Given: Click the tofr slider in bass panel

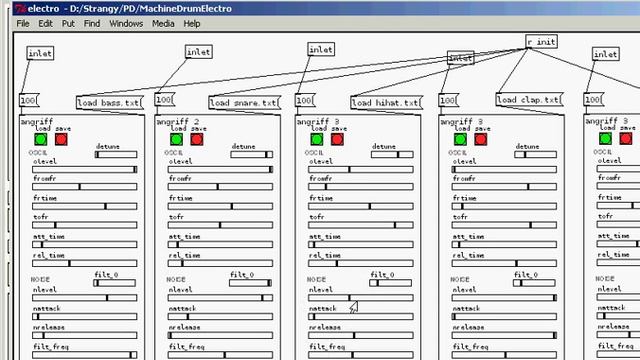Looking at the screenshot, I should [85, 225].
